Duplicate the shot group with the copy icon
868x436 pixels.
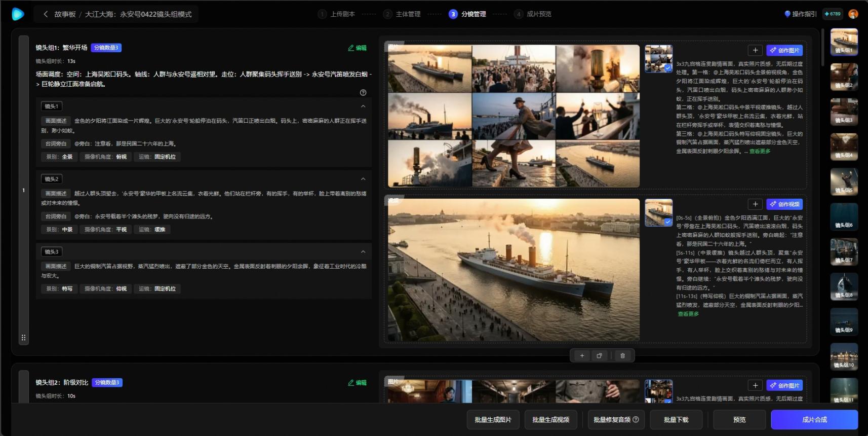[x=599, y=356]
